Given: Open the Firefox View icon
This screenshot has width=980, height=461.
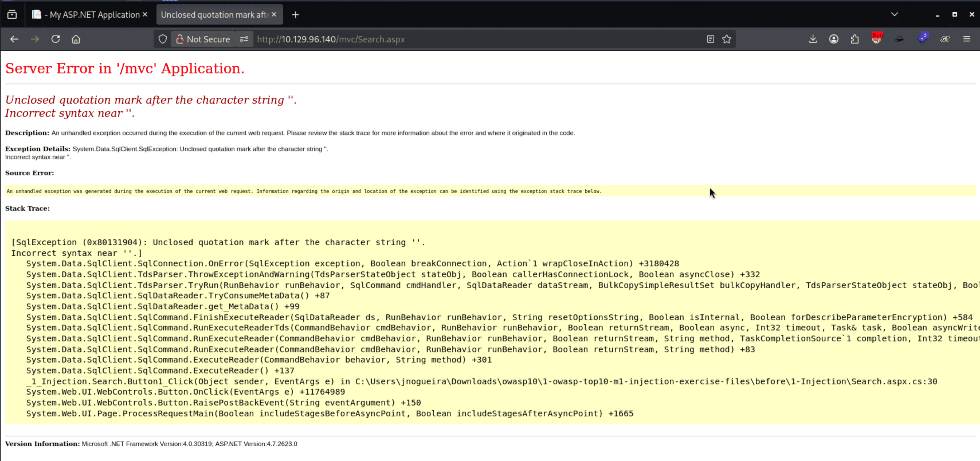Looking at the screenshot, I should [x=12, y=14].
